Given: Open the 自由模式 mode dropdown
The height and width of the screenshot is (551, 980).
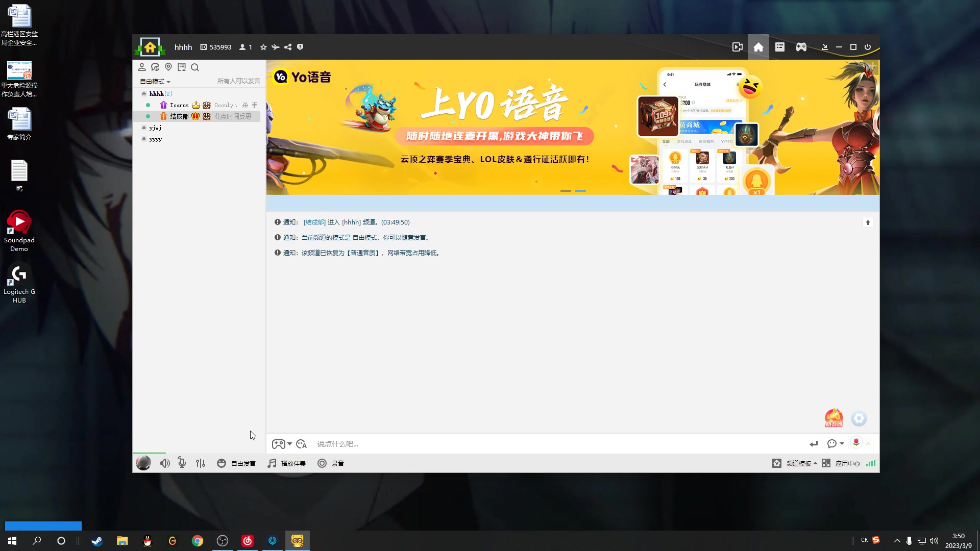Looking at the screenshot, I should pos(154,81).
